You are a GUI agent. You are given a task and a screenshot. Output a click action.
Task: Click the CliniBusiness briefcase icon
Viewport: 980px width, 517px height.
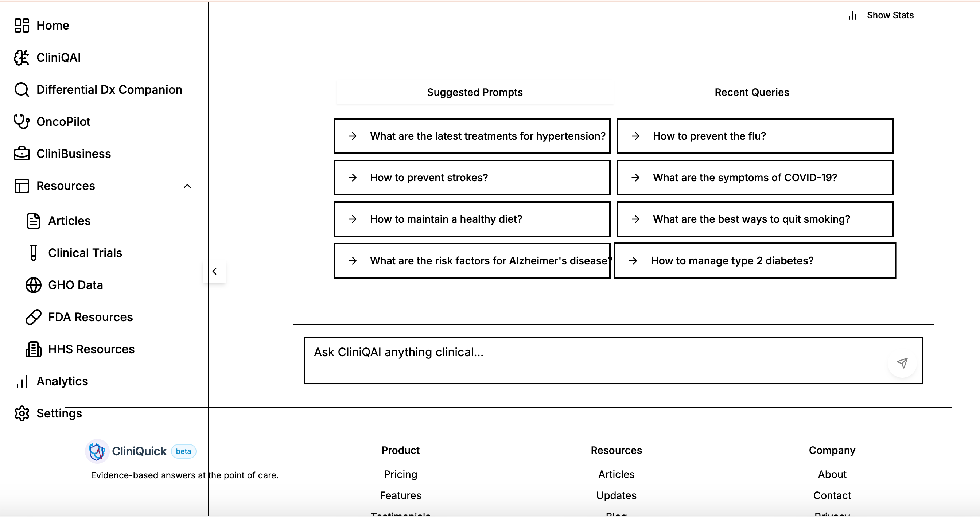pyautogui.click(x=22, y=154)
